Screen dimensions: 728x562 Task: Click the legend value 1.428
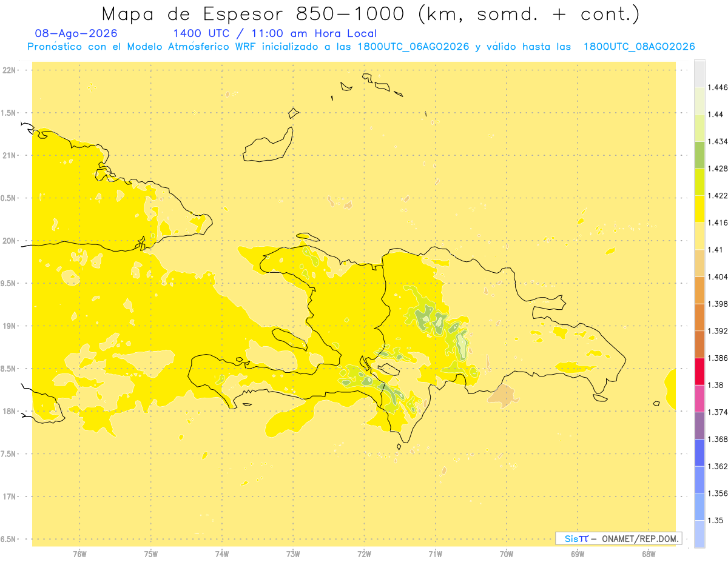coord(718,169)
